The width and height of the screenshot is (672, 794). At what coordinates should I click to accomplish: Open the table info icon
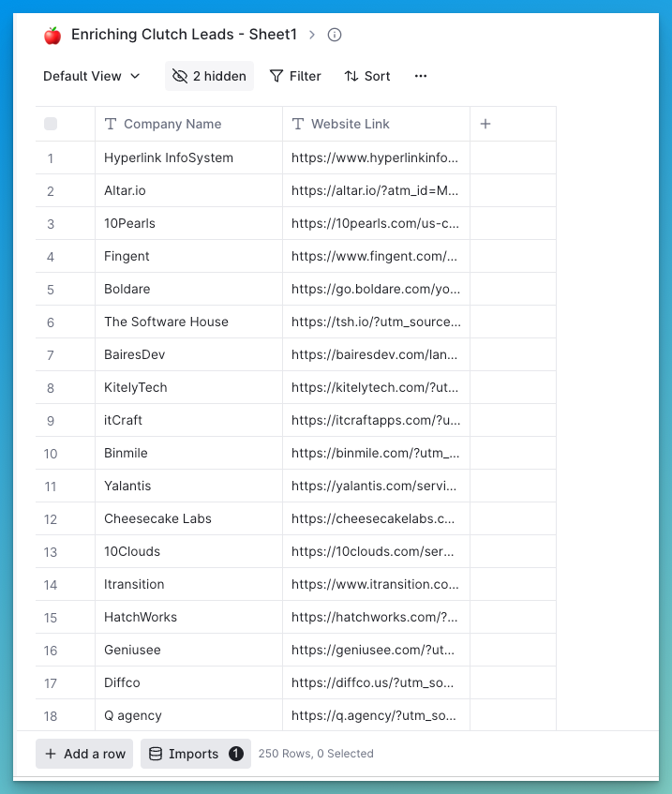click(335, 35)
